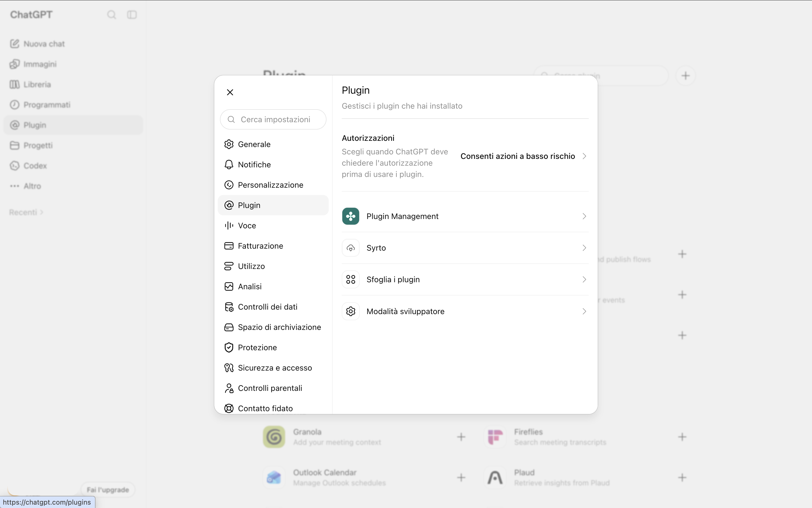The height and width of the screenshot is (508, 812).
Task: Click the Controlli parentali person icon
Action: click(229, 388)
